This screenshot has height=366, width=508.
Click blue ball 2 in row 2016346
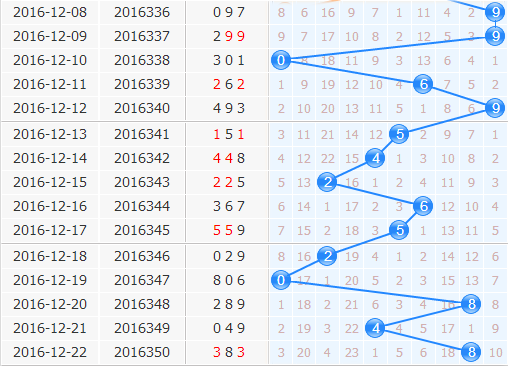pyautogui.click(x=327, y=256)
